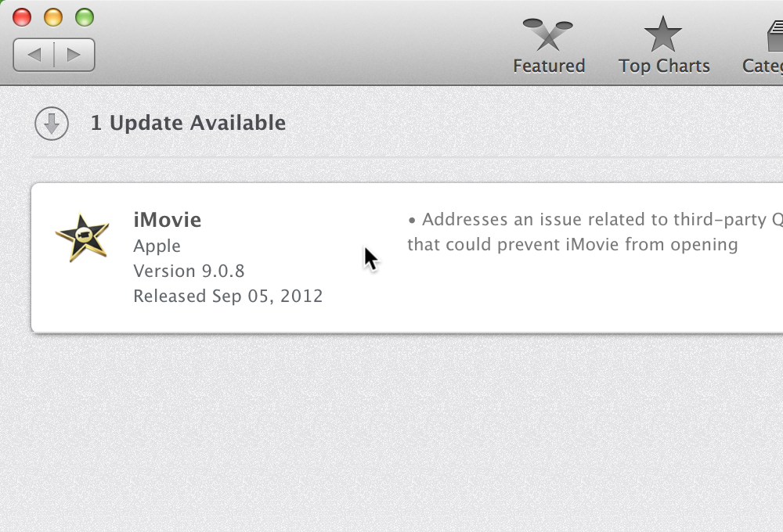
Task: Open the partially visible Categories tab
Action: (763, 45)
